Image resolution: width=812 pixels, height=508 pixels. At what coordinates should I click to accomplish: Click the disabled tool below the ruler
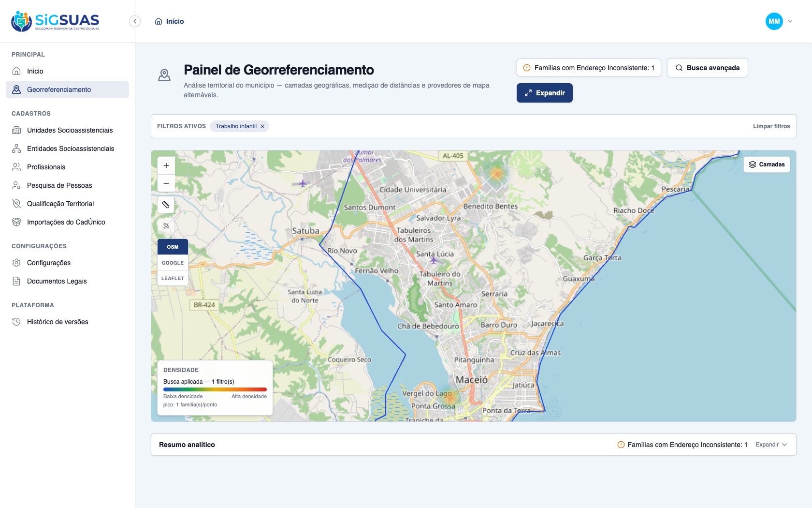(166, 225)
